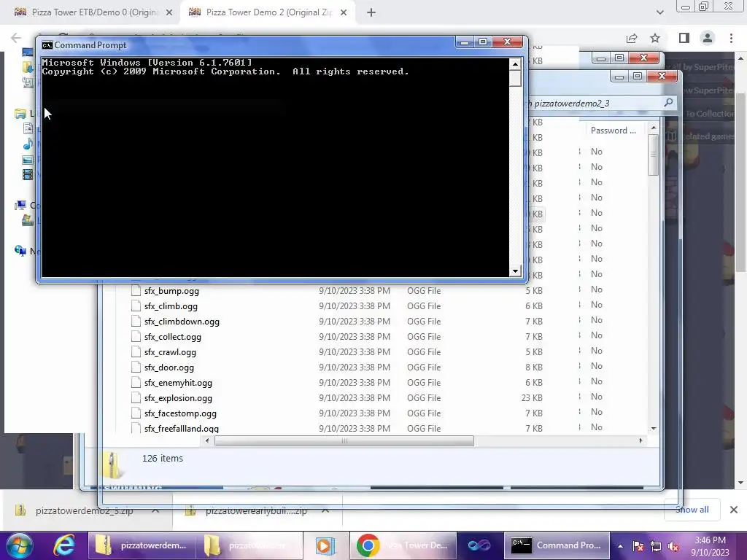Bookmark this page with star icon
This screenshot has width=747, height=560.
click(655, 38)
